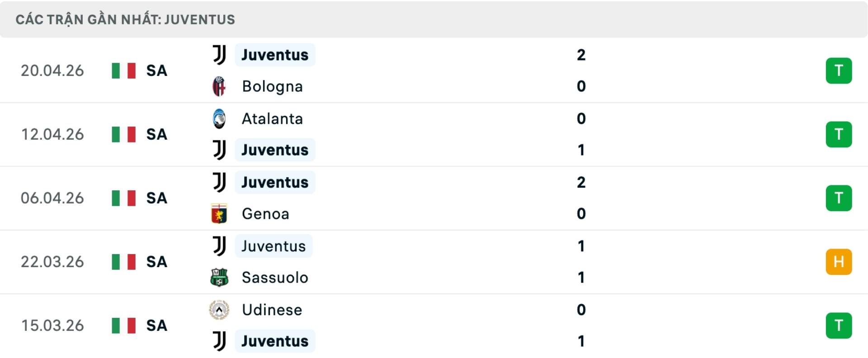Click the Udinese club crest icon
This screenshot has height=358, width=868.
click(x=219, y=310)
